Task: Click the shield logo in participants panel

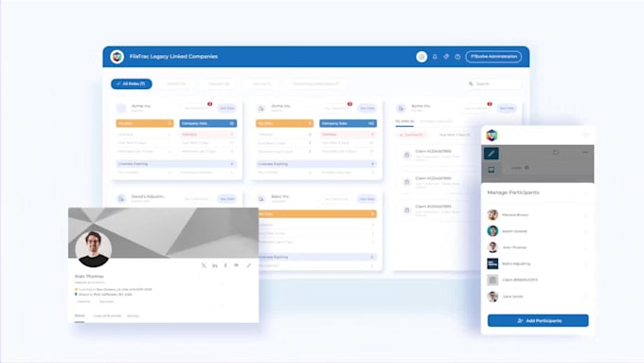Action: click(x=492, y=136)
